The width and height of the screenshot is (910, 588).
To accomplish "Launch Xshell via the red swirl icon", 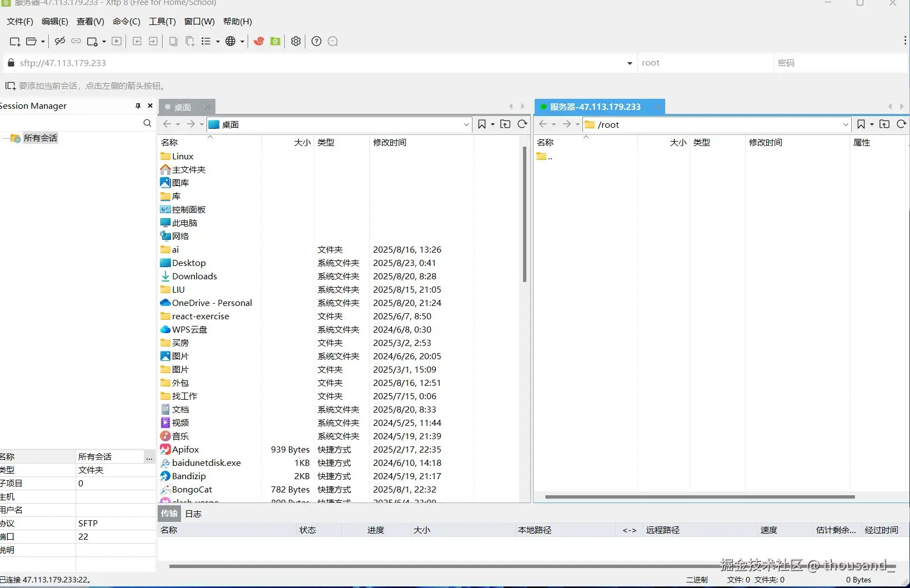I will coord(259,41).
